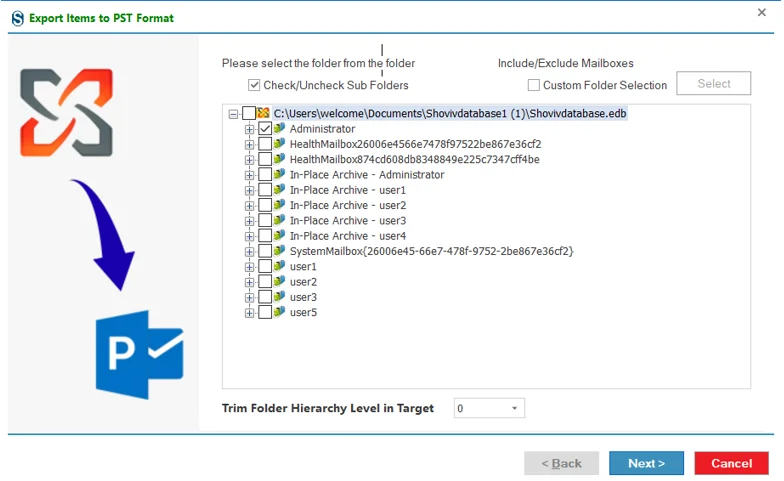Expand the user1 mailbox node

(x=249, y=268)
